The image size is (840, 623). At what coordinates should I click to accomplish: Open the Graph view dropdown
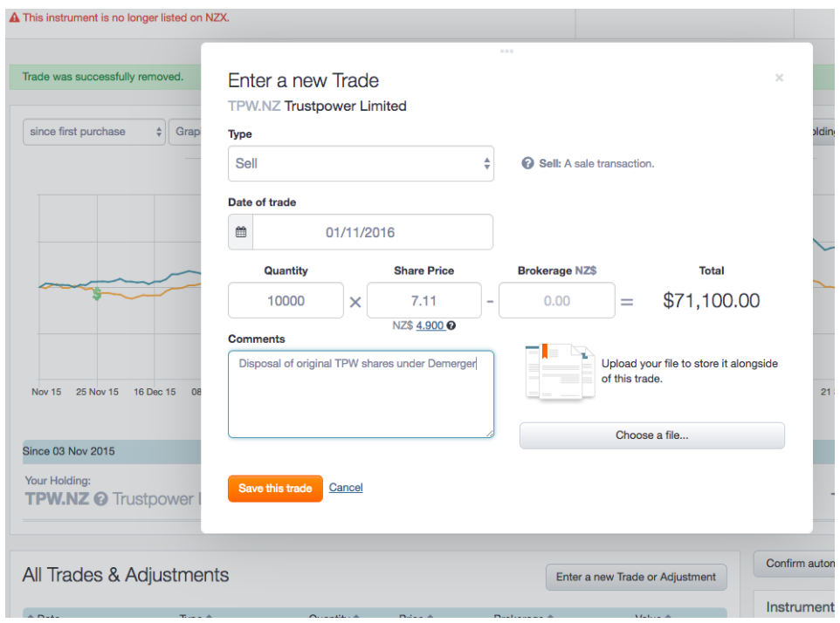pyautogui.click(x=190, y=132)
